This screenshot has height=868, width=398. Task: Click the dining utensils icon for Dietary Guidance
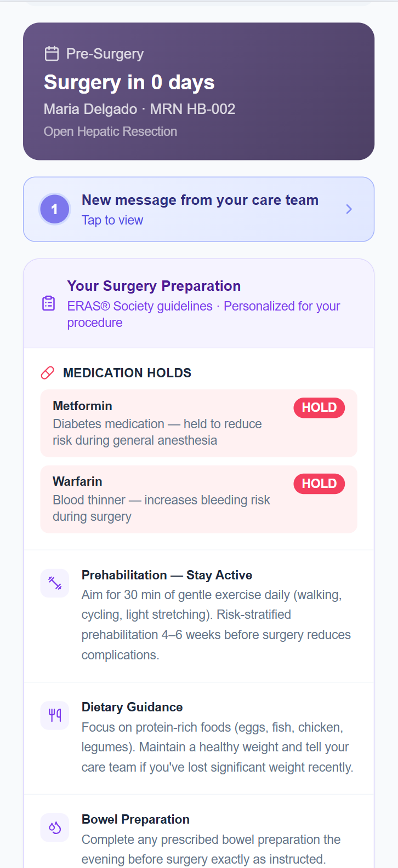pos(55,715)
